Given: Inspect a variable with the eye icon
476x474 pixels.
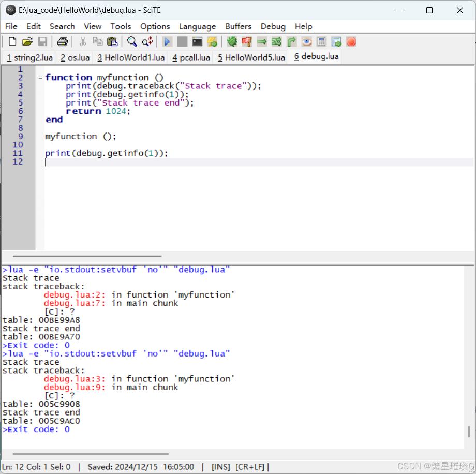Looking at the screenshot, I should (306, 41).
